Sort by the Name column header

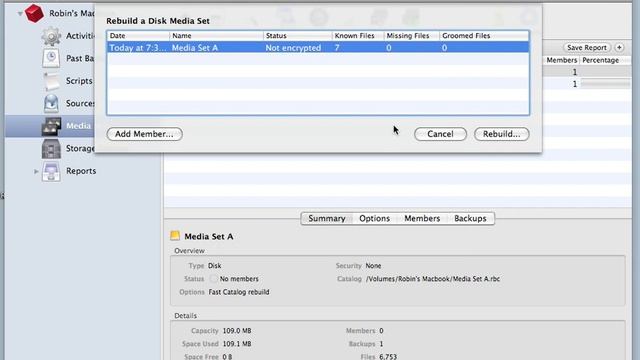(x=216, y=36)
